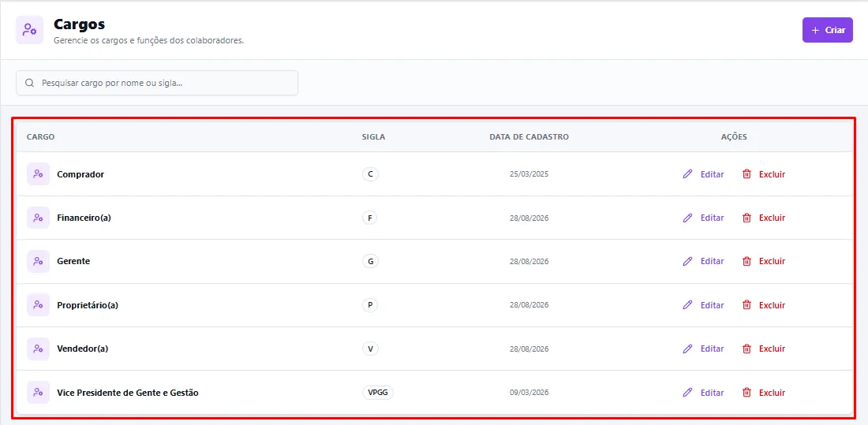868x425 pixels.
Task: Click the role icon beside Proprietário(a)
Action: [38, 305]
